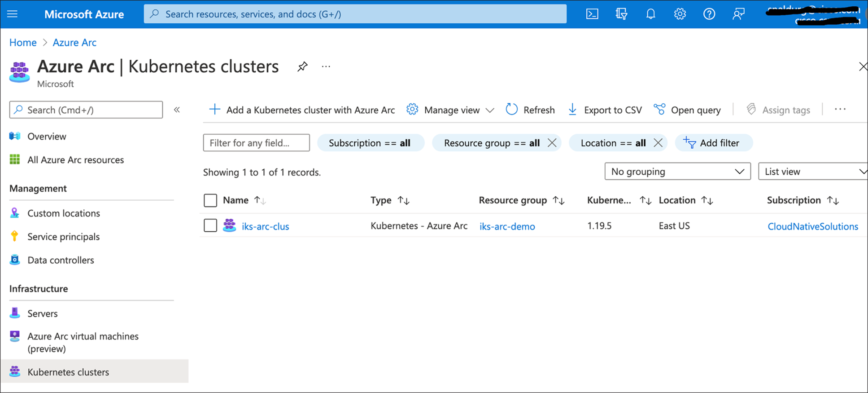Open Directories and subscriptions filter icon
Image resolution: width=868 pixels, height=393 pixels.
click(x=621, y=14)
